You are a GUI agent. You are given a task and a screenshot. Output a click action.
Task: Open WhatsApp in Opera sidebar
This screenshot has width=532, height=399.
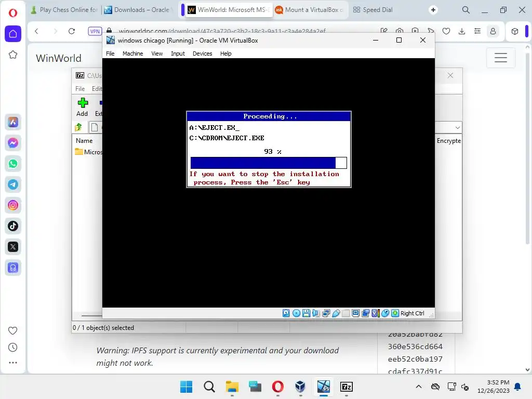(13, 164)
